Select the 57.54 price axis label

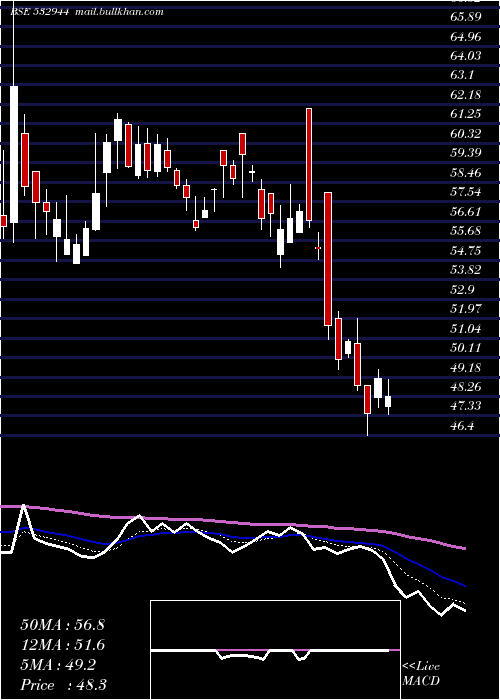[x=466, y=192]
